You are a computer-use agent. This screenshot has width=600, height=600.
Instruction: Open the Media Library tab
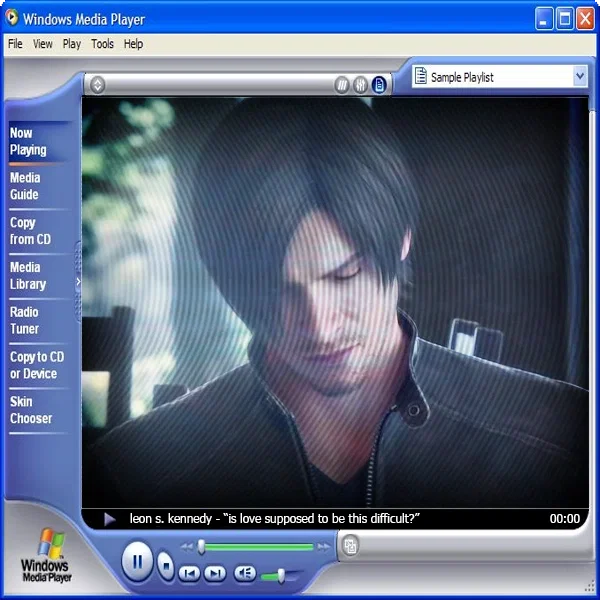tap(38, 276)
